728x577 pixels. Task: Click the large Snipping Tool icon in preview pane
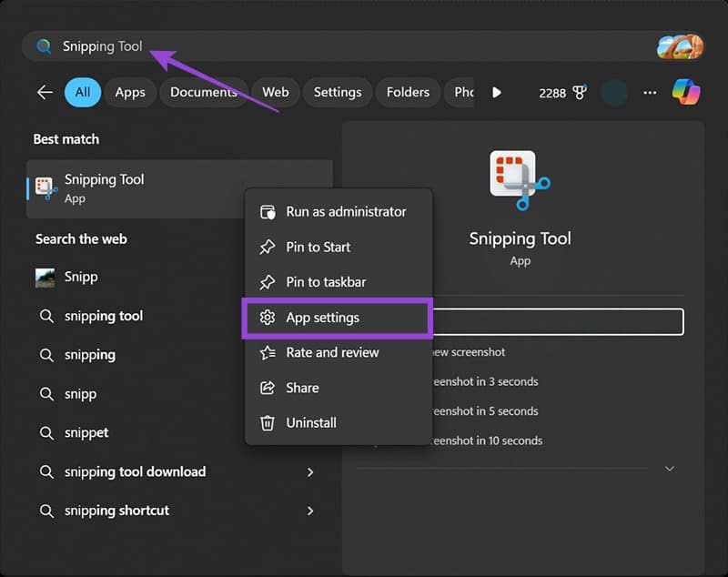(x=520, y=180)
